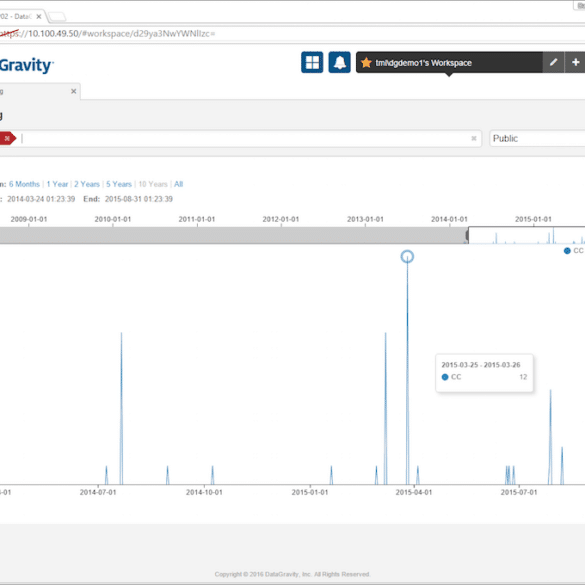
Task: Click the pencil edit workspace icon
Action: pyautogui.click(x=553, y=62)
